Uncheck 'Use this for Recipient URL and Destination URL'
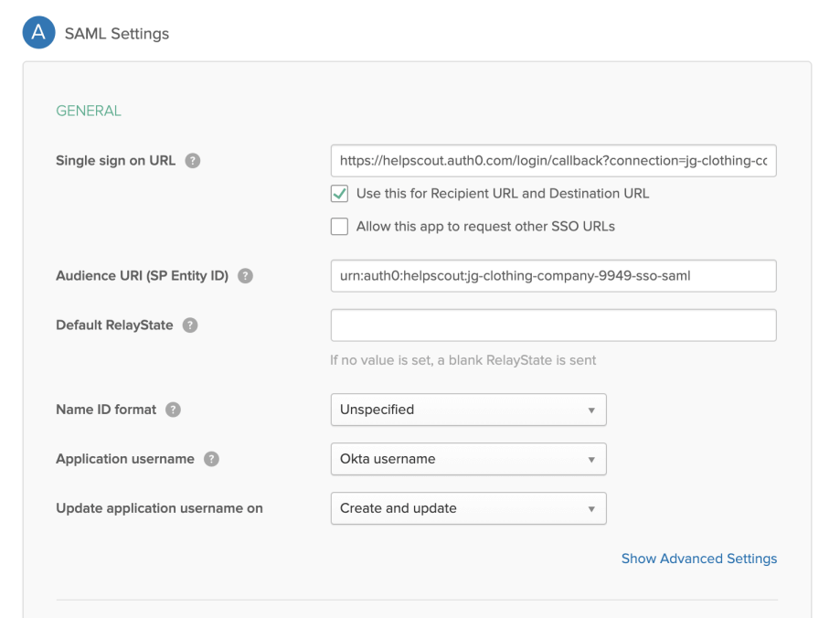Viewport: 840px width, 618px height. tap(339, 194)
